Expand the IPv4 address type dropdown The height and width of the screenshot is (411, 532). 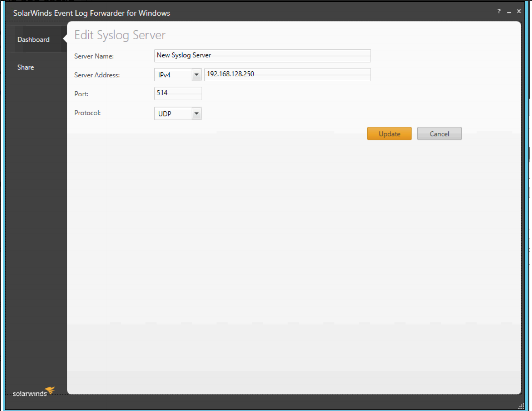[x=197, y=75]
